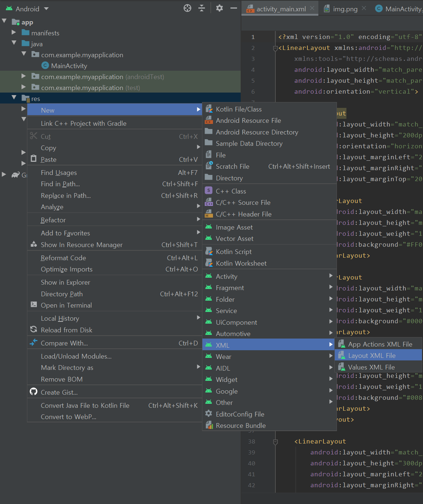The width and height of the screenshot is (423, 504).
Task: Open the Widget submenu
Action: coord(269,380)
